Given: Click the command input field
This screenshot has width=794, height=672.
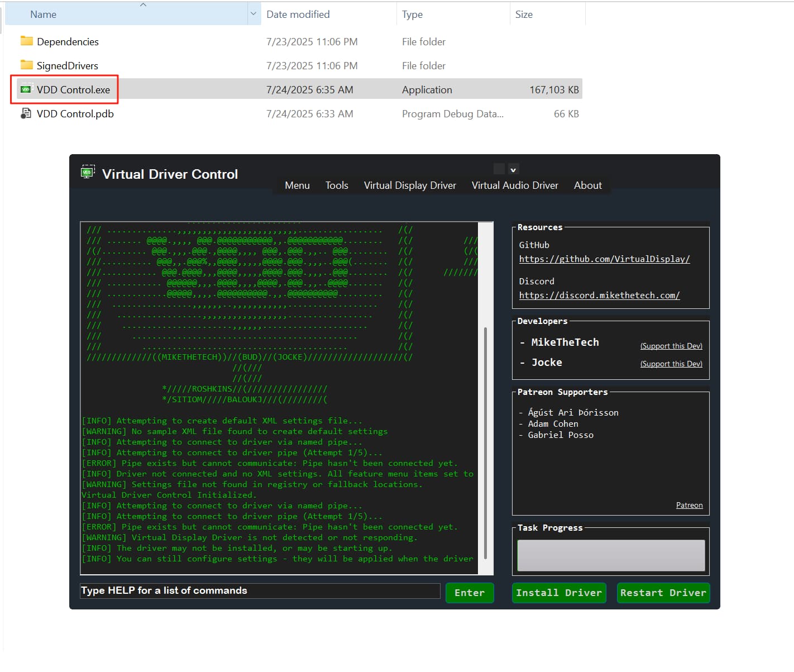Looking at the screenshot, I should 260,591.
